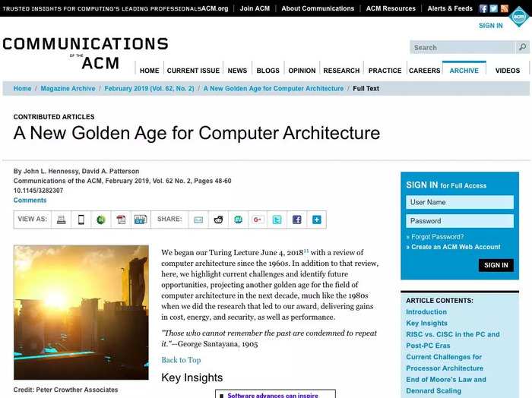The width and height of the screenshot is (532, 398).
Task: Click the black SIGN IN button
Action: click(x=496, y=265)
